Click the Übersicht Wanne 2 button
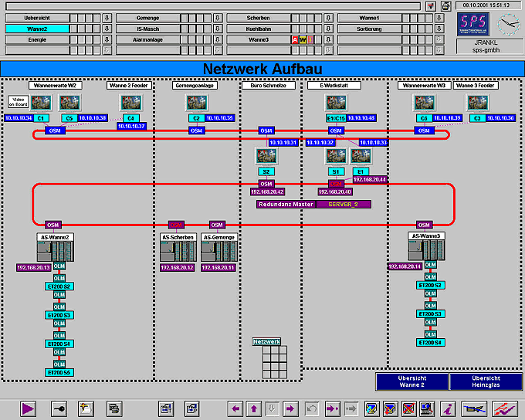The width and height of the screenshot is (525, 420). pos(412,382)
